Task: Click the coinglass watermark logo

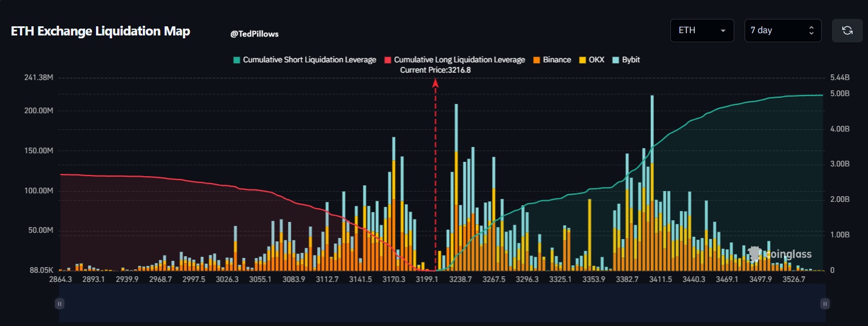Action: (781, 255)
